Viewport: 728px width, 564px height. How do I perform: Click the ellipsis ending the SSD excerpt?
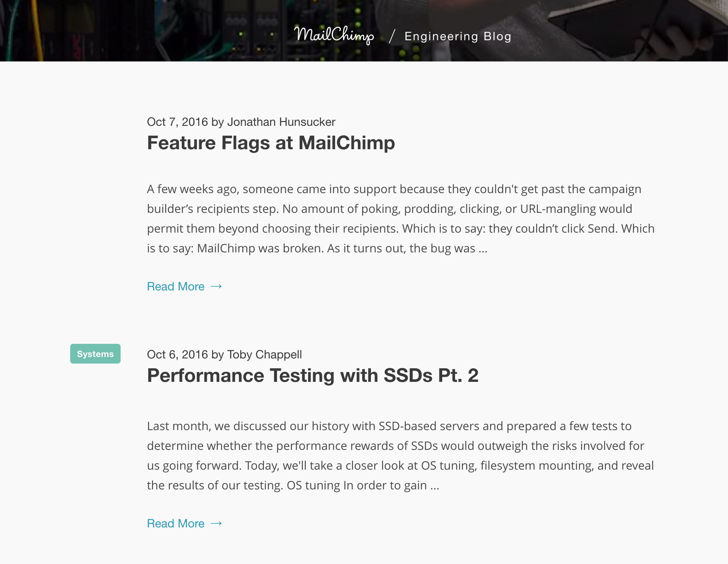click(x=435, y=486)
